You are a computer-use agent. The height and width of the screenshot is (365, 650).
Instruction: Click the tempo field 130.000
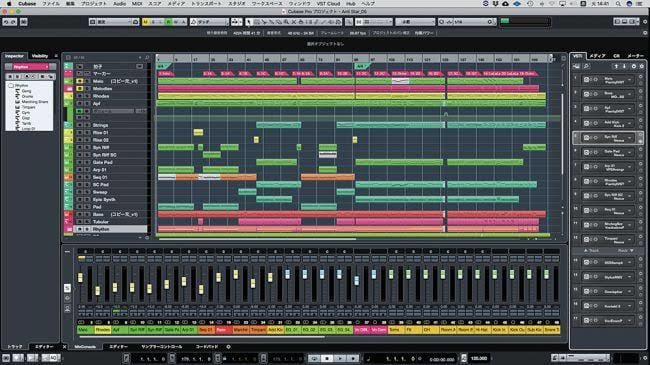478,358
